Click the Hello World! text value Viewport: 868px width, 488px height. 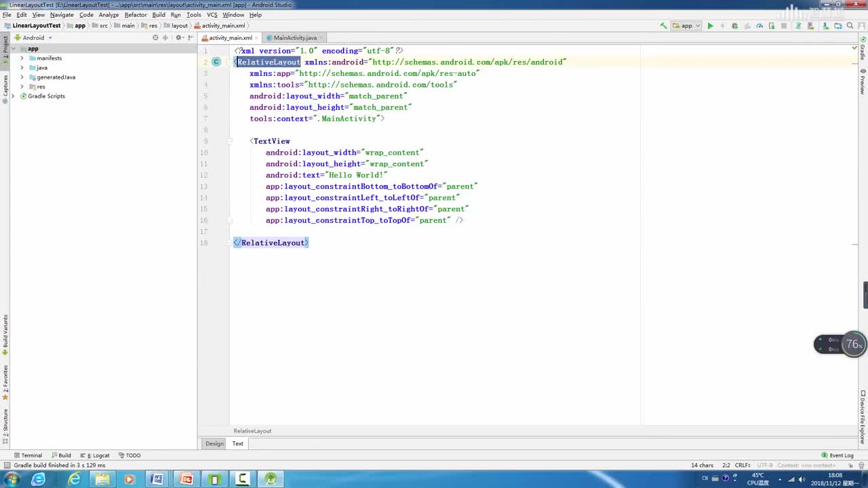[x=357, y=175]
